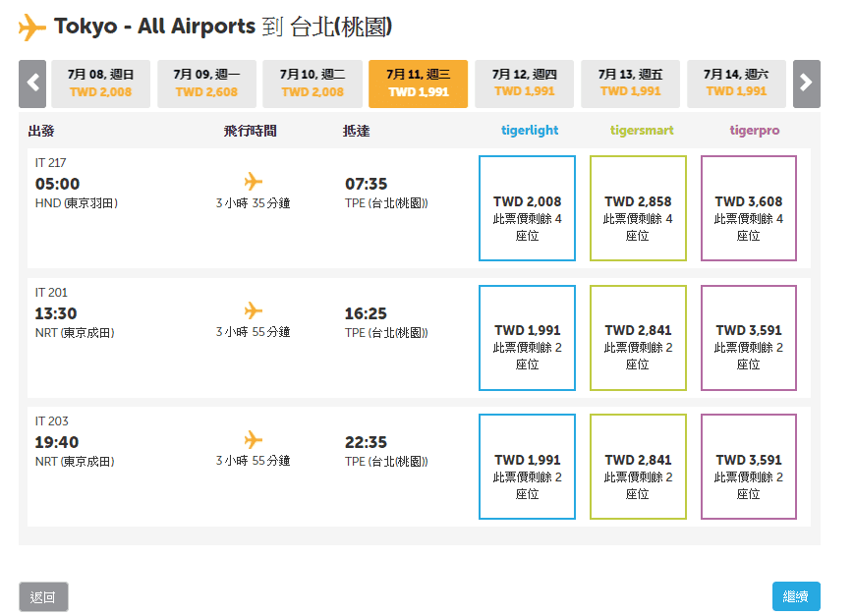Click departure time 05:00

[x=57, y=184]
